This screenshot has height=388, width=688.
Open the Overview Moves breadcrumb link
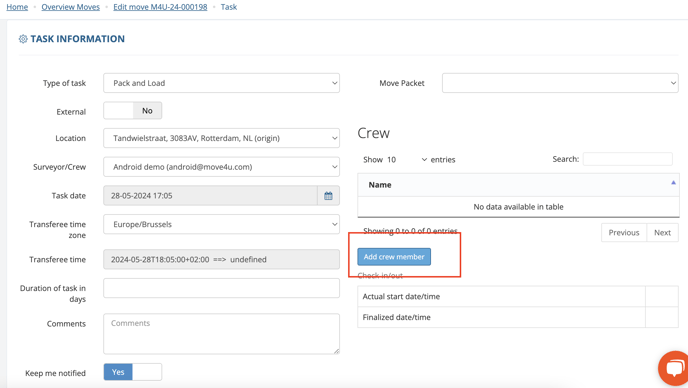coord(71,7)
